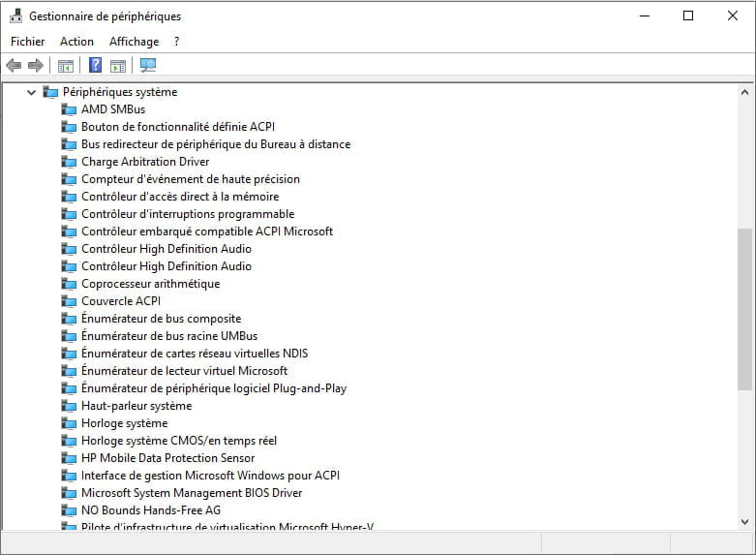Select Bus redirecteur de périphérique du Bureau à distance
This screenshot has width=756, height=555.
click(x=216, y=144)
